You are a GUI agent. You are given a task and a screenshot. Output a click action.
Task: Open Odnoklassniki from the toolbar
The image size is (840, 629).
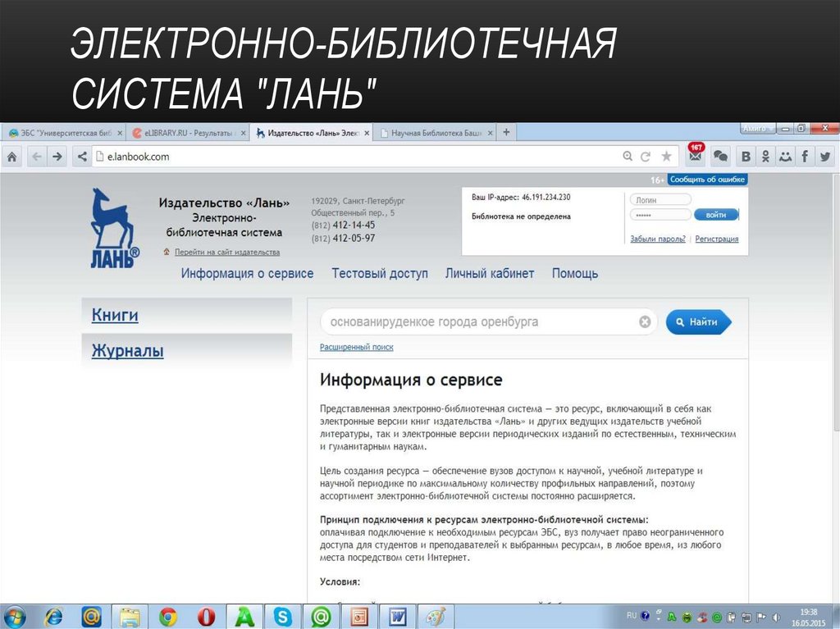click(765, 156)
